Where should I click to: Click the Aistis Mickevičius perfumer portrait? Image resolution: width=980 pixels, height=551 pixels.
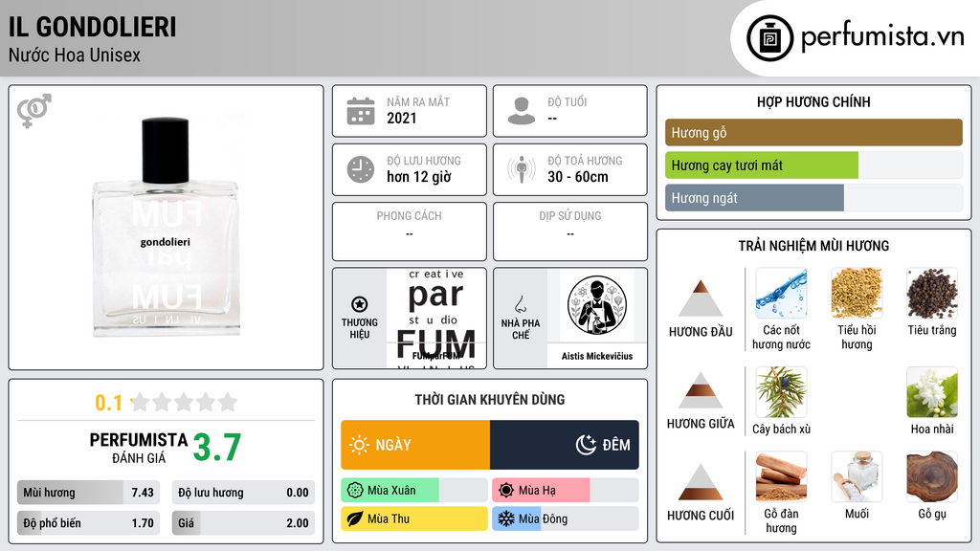(597, 306)
